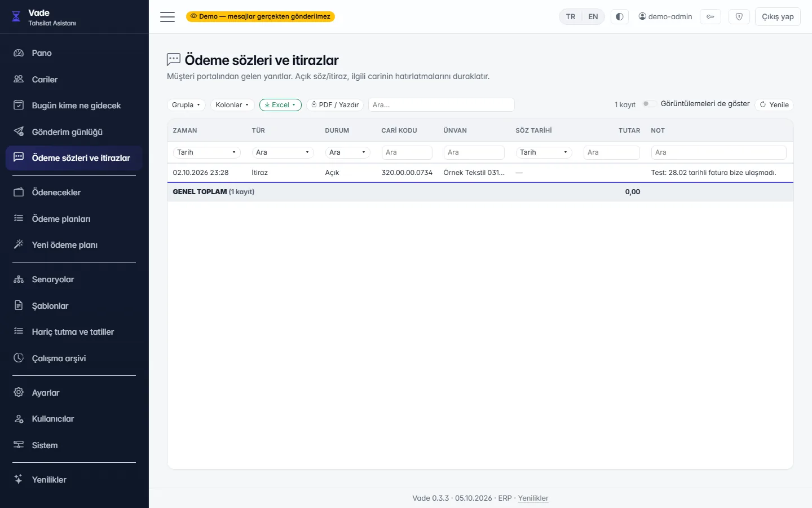
Task: Open the Tür filter dropdown
Action: [283, 152]
